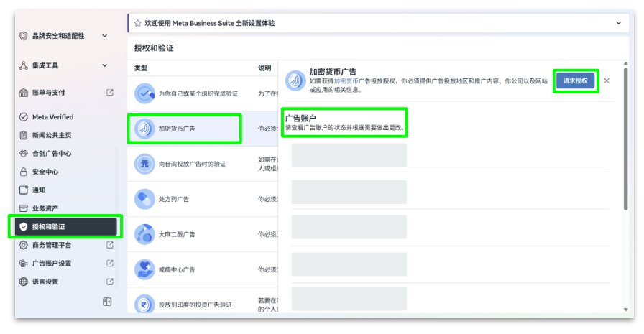Image resolution: width=644 pixels, height=334 pixels.
Task: Collapse sidebar with panel toggle icon
Action: [x=107, y=302]
